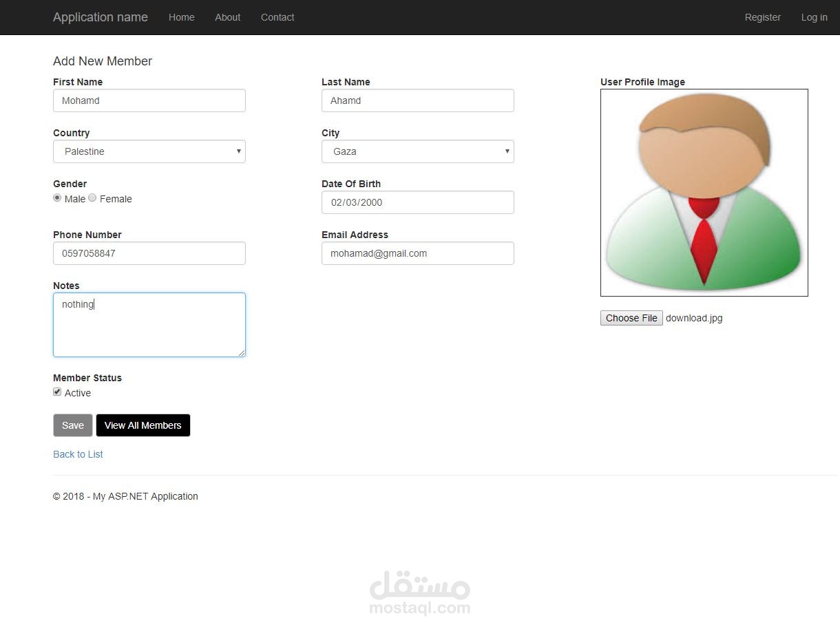
Task: Click the Last Name input field
Action: (x=418, y=100)
